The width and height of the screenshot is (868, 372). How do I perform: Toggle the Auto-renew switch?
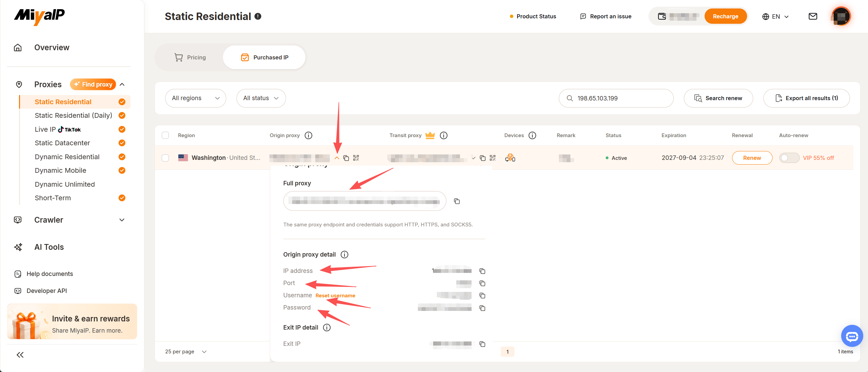click(x=789, y=158)
